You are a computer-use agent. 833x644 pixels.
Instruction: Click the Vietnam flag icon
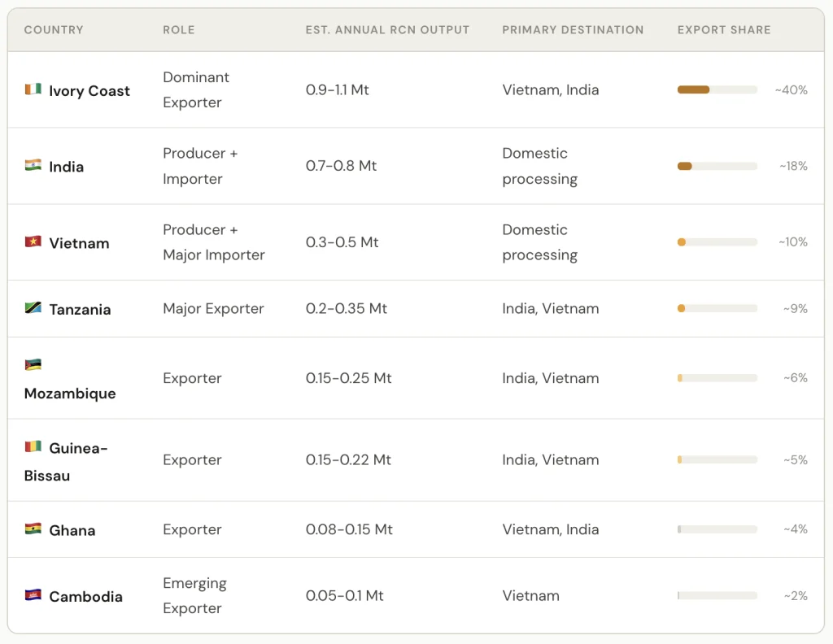[x=33, y=241]
